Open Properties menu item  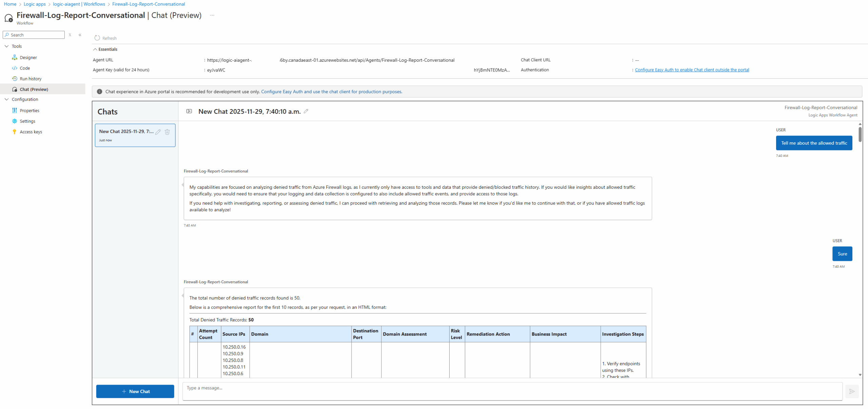[x=29, y=110]
